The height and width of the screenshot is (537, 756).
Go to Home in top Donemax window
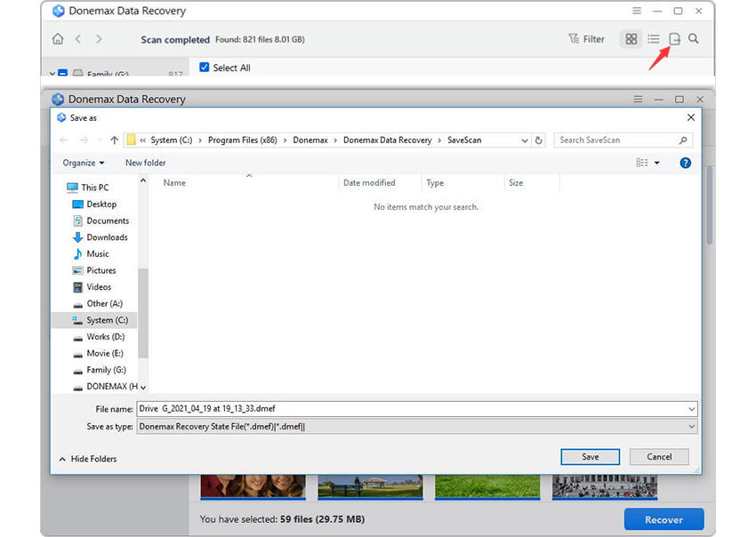click(58, 39)
